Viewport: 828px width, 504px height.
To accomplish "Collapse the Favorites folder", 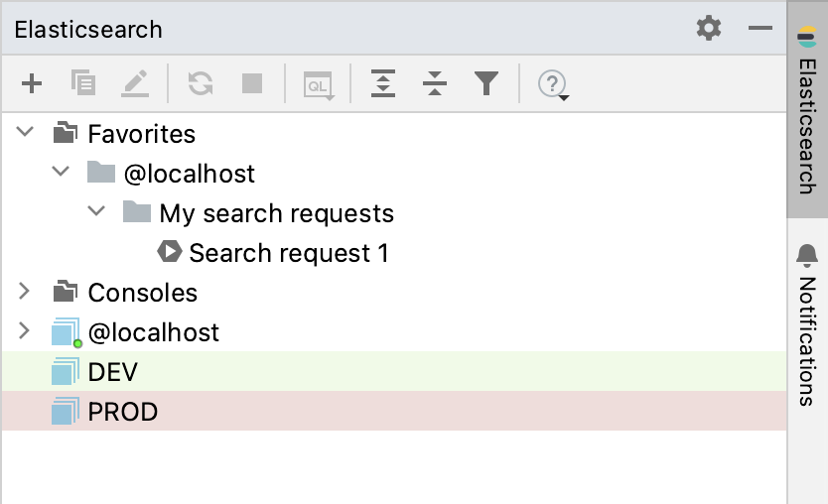I will pos(25,132).
